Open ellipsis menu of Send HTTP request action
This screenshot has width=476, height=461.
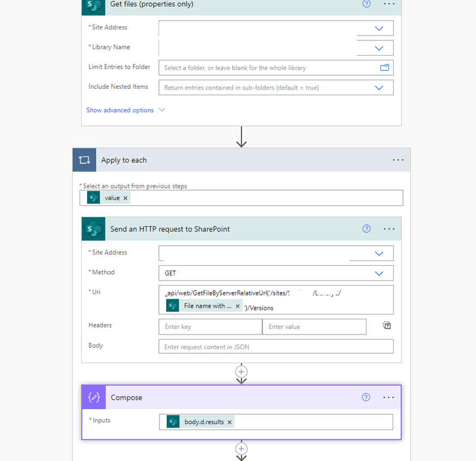click(x=389, y=229)
